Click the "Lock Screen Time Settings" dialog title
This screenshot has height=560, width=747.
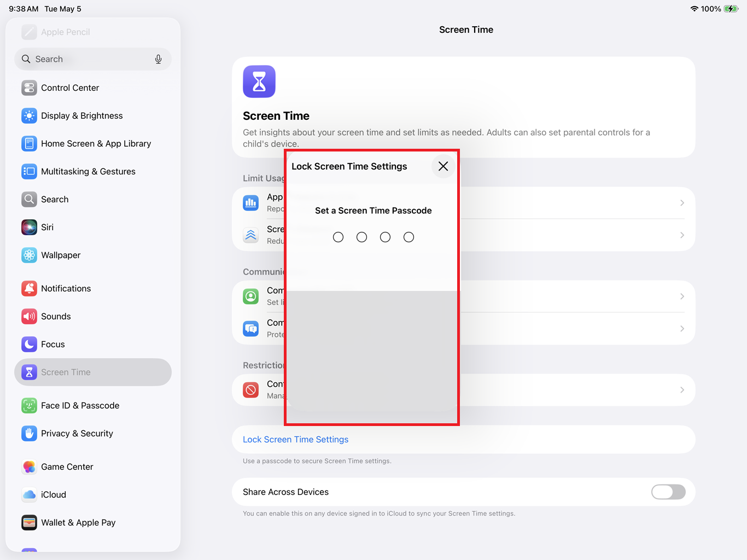point(349,166)
